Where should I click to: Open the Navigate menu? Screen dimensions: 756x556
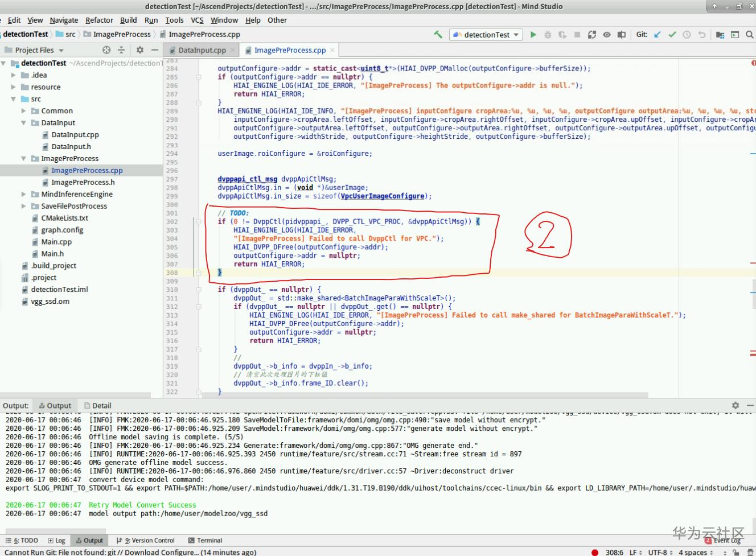(x=64, y=20)
